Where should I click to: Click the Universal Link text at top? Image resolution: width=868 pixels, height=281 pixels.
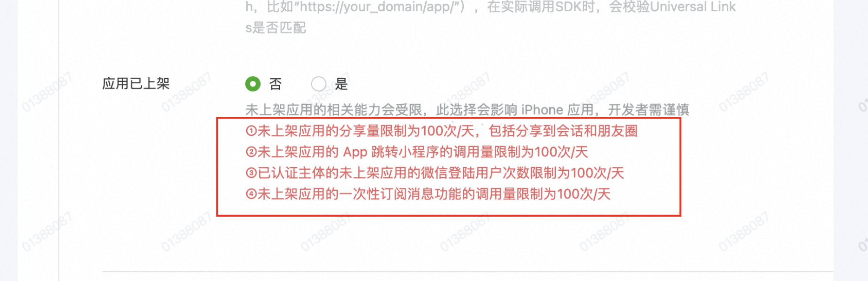[693, 7]
